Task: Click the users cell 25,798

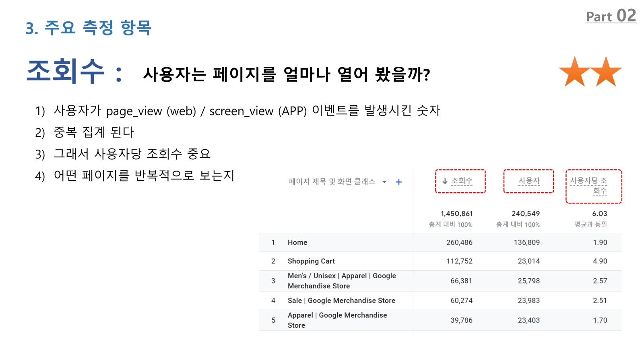Action: pos(529,281)
